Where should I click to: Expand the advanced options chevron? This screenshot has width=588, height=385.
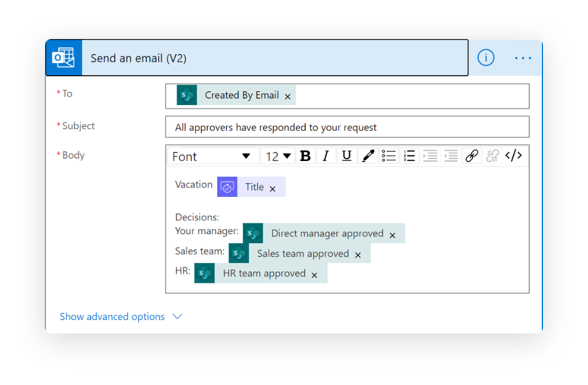[x=178, y=317]
